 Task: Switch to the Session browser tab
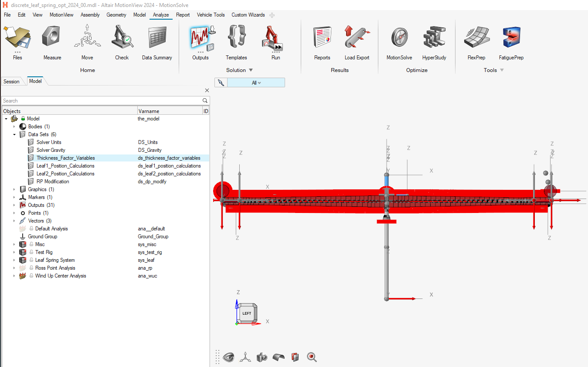pyautogui.click(x=12, y=82)
